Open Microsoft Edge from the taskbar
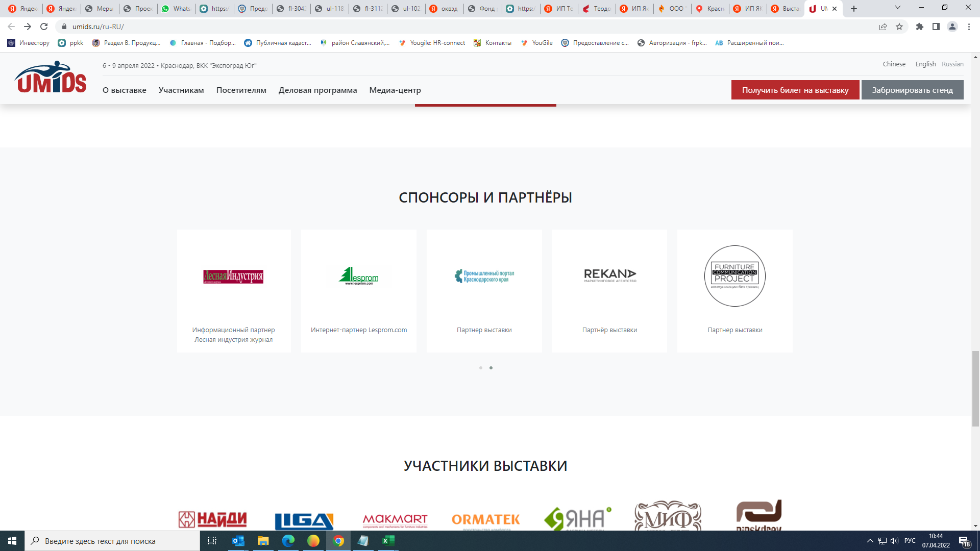The image size is (980, 551). pos(288,541)
